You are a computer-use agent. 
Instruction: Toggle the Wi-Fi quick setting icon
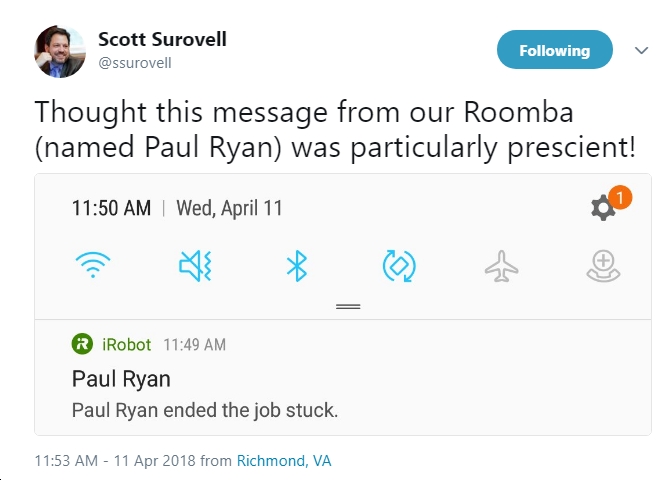click(93, 265)
